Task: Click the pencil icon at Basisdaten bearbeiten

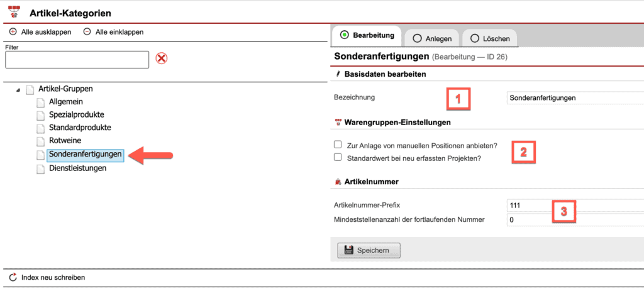Action: (338, 74)
